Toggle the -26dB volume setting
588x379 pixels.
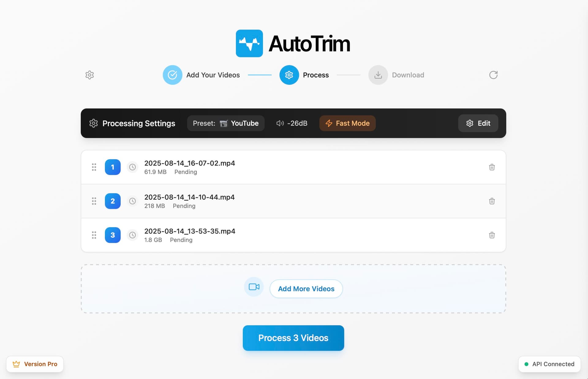291,123
